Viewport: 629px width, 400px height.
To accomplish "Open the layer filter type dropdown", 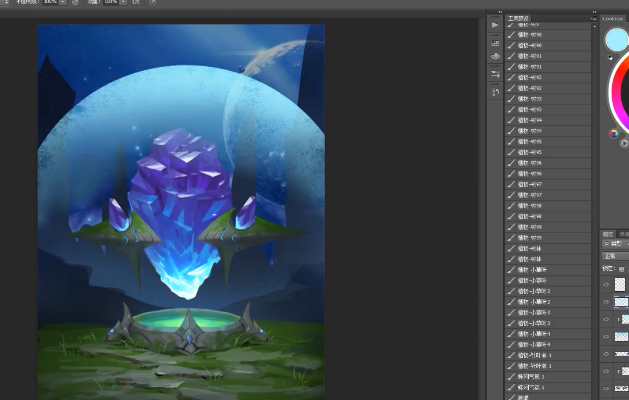I will 615,244.
